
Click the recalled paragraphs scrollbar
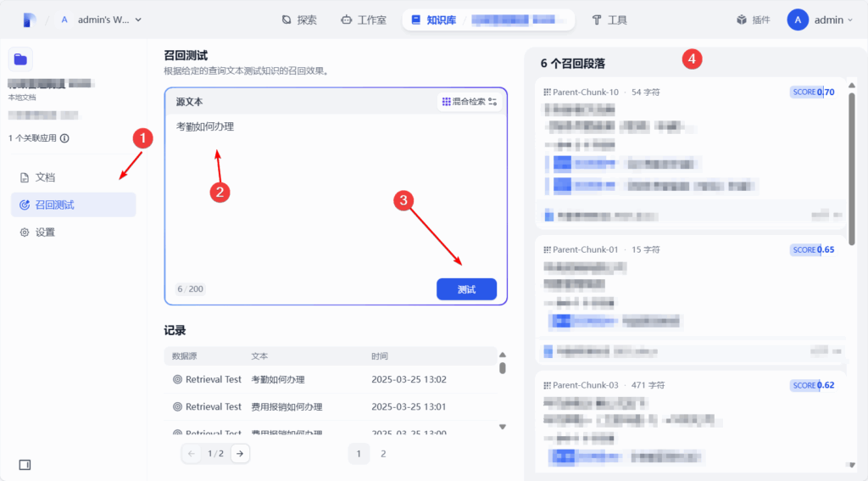click(x=851, y=170)
